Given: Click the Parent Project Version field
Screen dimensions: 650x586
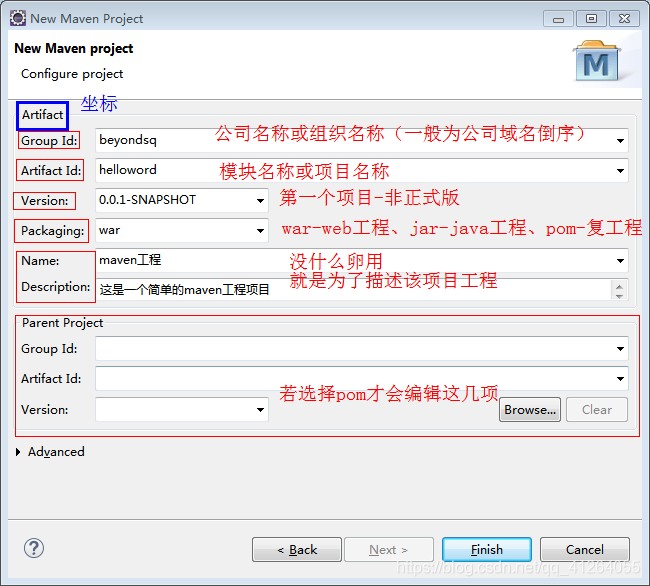Looking at the screenshot, I should (182, 409).
